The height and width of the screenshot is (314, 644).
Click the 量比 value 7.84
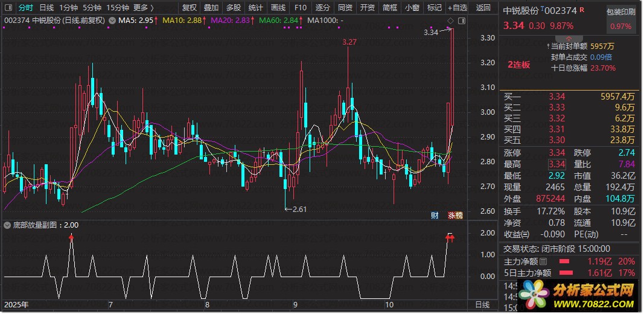(626, 164)
